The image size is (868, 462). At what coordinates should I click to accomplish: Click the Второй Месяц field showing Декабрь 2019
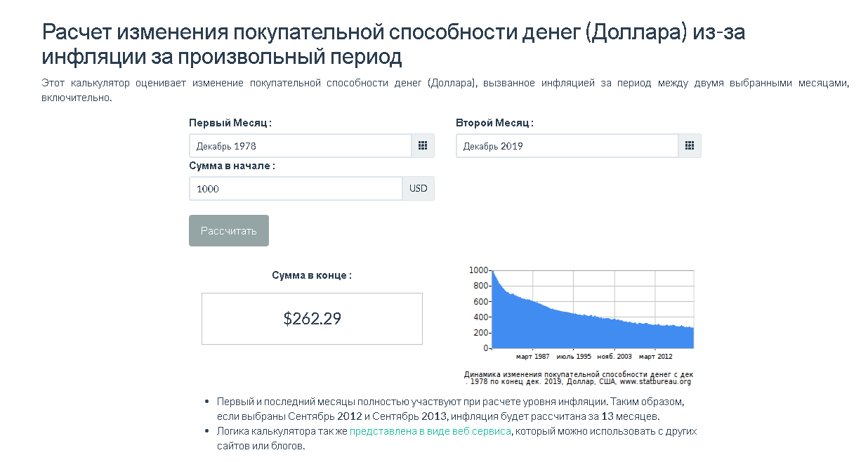coord(567,146)
